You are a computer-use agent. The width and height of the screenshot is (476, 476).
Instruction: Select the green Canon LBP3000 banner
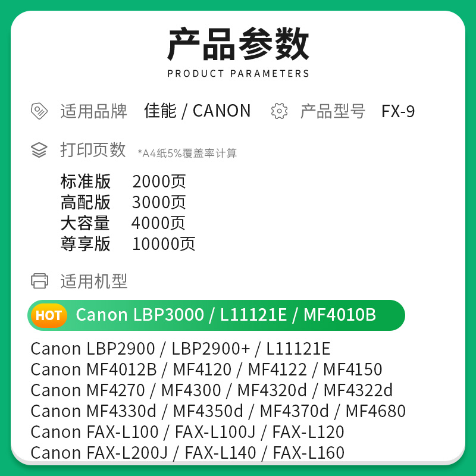pyautogui.click(x=216, y=315)
